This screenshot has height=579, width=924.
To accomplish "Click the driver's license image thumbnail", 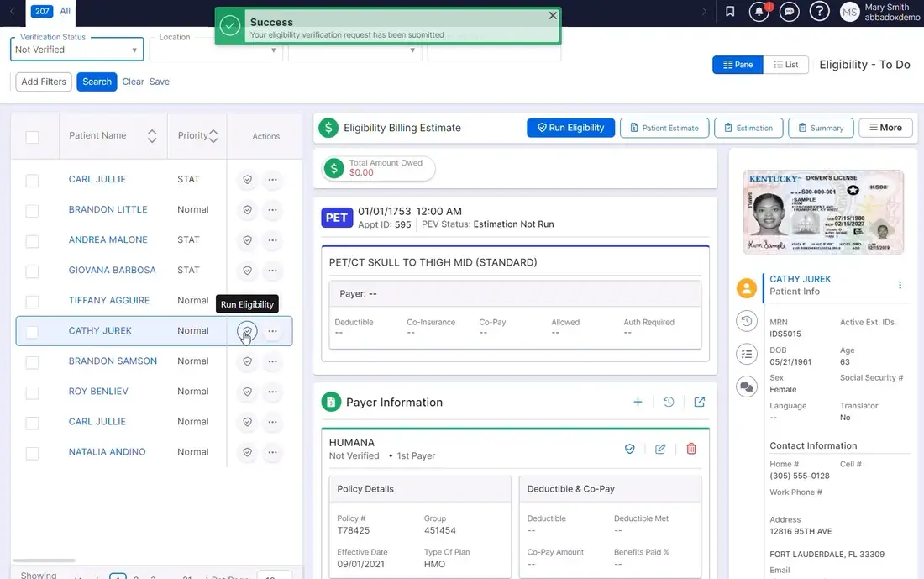I will click(x=822, y=213).
